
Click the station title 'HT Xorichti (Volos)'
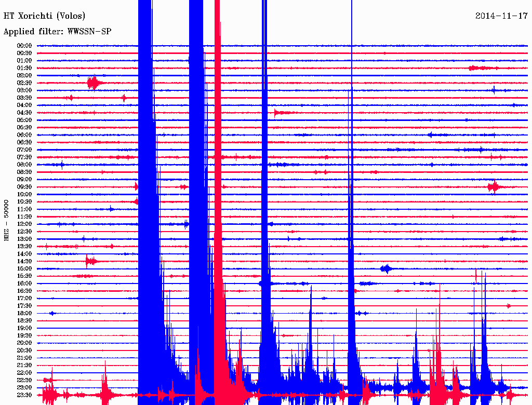(x=45, y=16)
